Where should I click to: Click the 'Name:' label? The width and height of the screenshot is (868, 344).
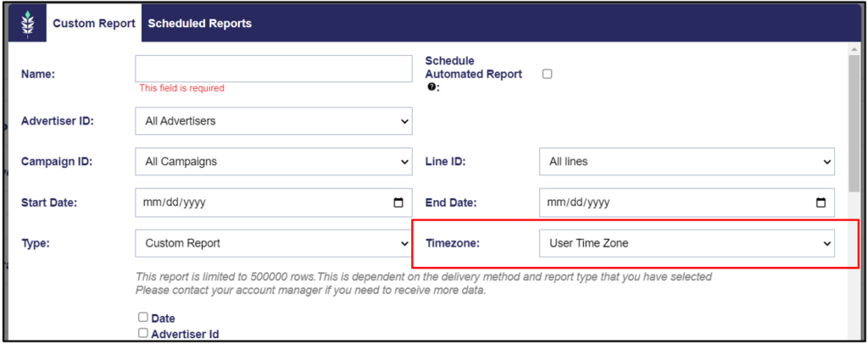(x=37, y=74)
